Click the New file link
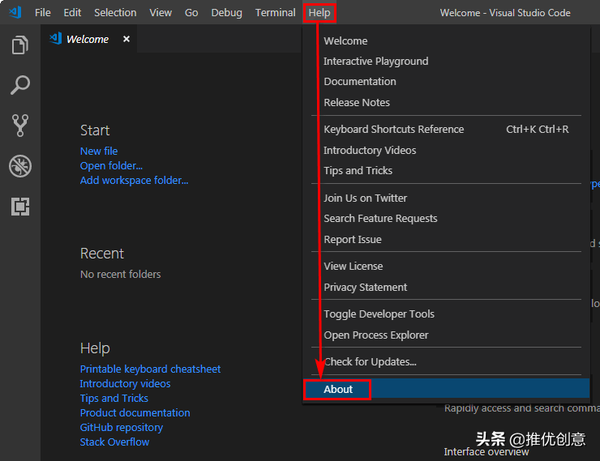 [x=99, y=151]
